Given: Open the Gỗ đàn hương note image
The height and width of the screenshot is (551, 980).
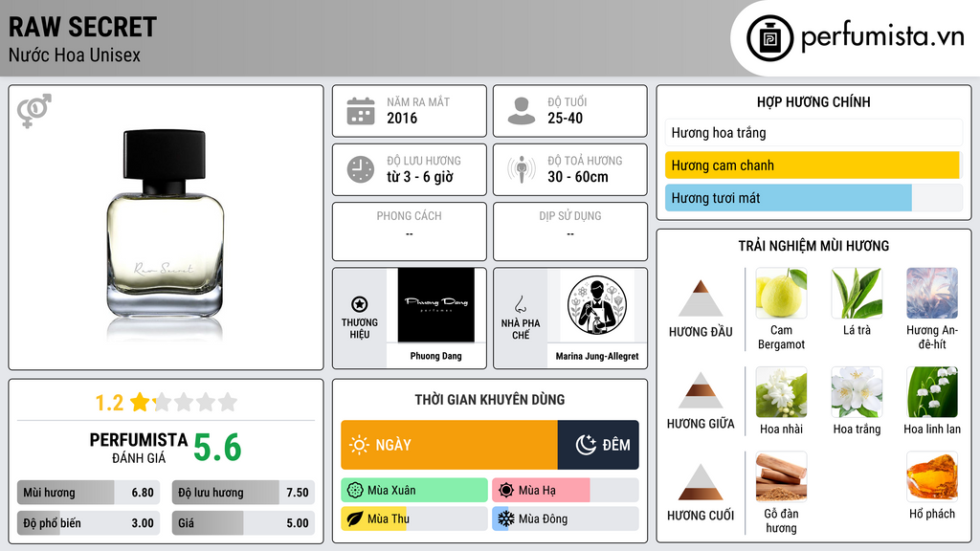Looking at the screenshot, I should [x=781, y=477].
